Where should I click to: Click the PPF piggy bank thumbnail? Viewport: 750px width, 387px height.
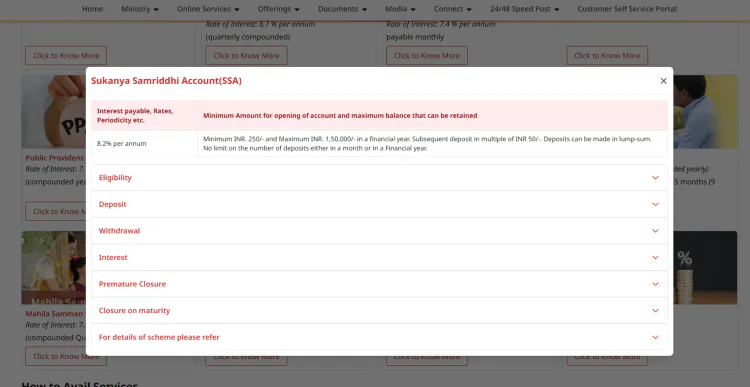pyautogui.click(x=54, y=111)
